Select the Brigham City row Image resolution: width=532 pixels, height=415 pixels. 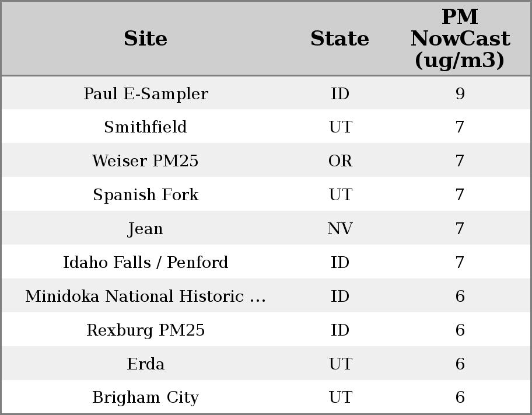click(145, 397)
